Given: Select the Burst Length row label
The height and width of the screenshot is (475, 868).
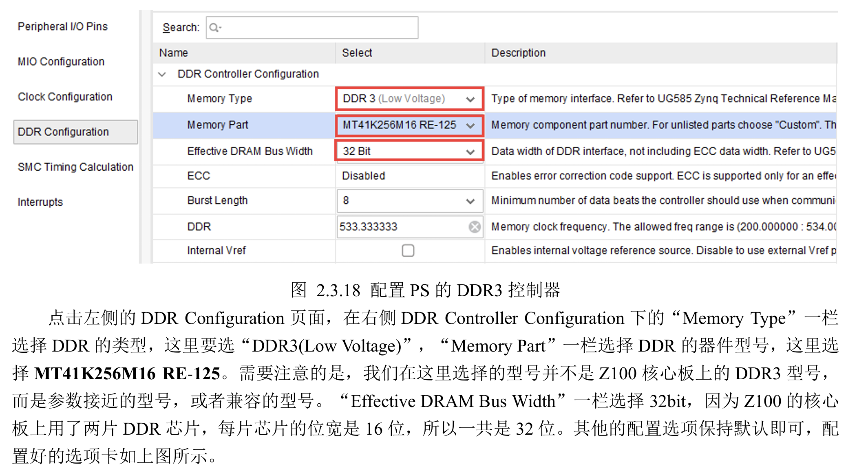Looking at the screenshot, I should [217, 200].
